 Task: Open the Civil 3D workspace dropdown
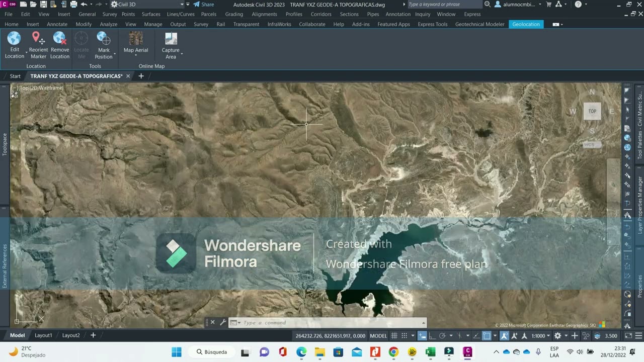pos(148,5)
